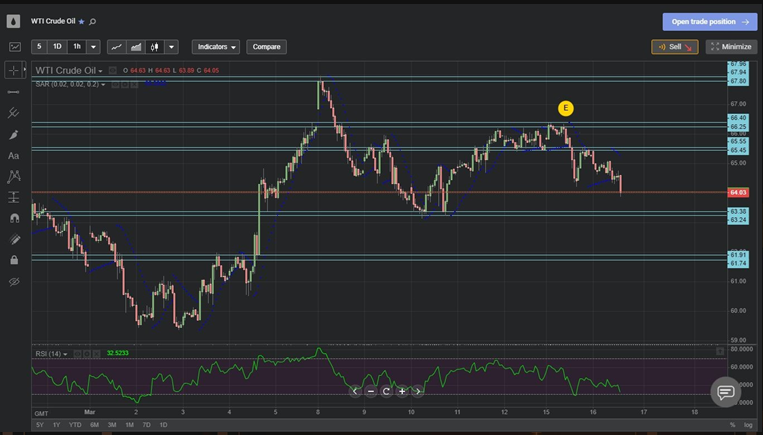Switch to line chart style
The width and height of the screenshot is (763, 435).
(116, 47)
